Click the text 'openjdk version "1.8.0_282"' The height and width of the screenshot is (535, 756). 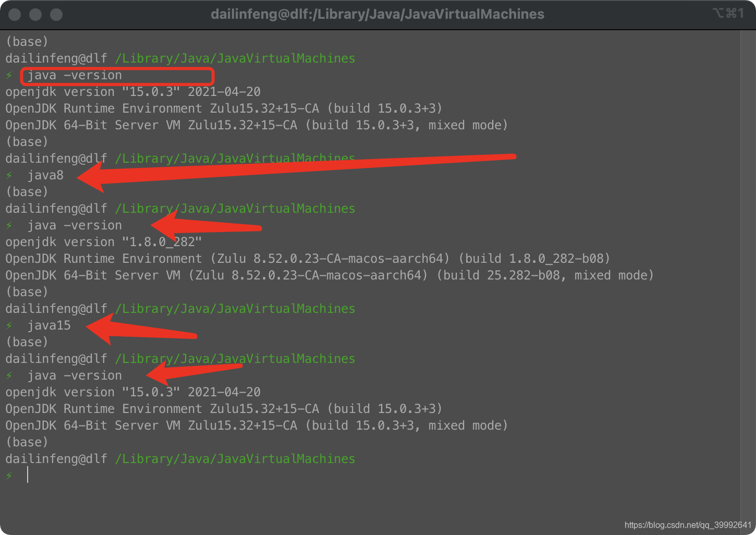pos(103,242)
